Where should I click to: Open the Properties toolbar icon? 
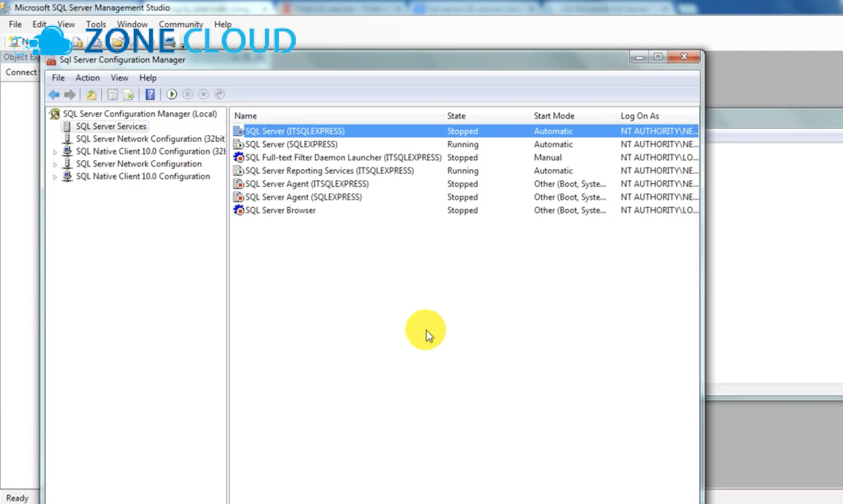(113, 94)
